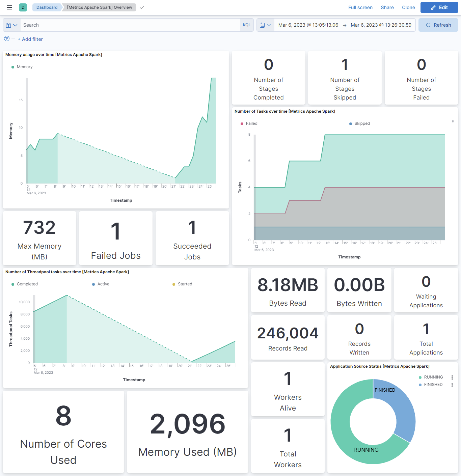Switch query language via KQL button
Screen dimensions: 461x476
pyautogui.click(x=247, y=25)
